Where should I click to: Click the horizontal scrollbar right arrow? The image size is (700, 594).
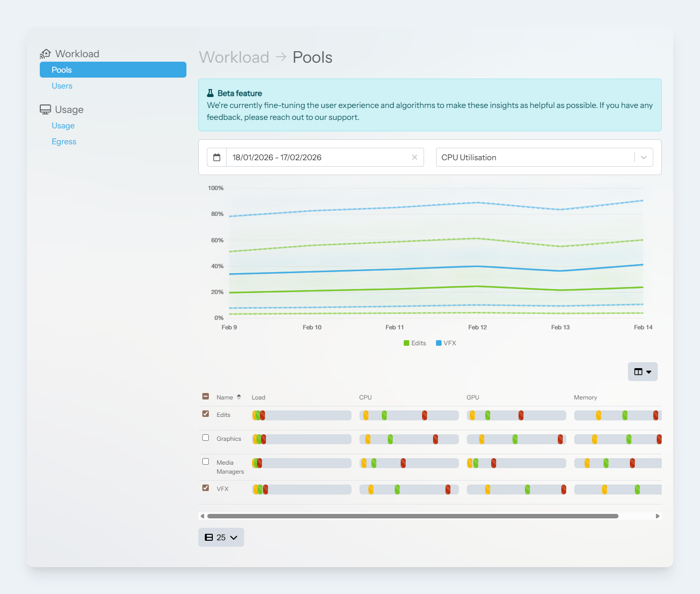coord(657,516)
